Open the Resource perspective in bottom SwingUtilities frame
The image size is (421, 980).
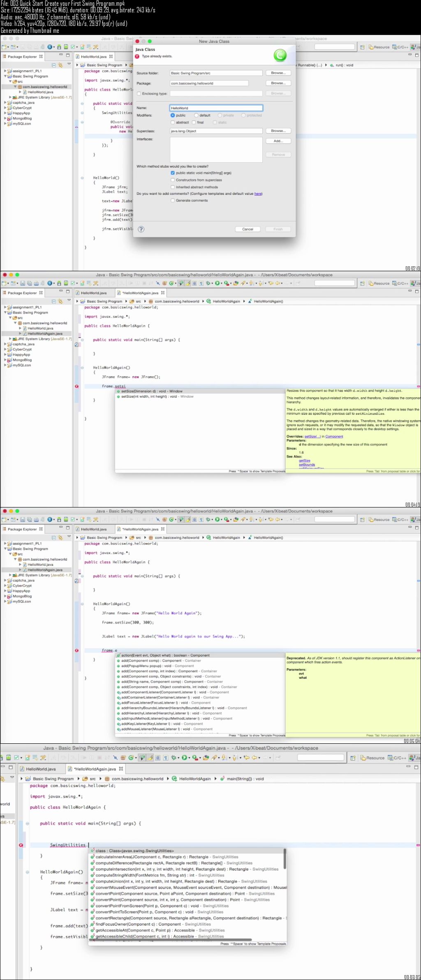click(373, 758)
